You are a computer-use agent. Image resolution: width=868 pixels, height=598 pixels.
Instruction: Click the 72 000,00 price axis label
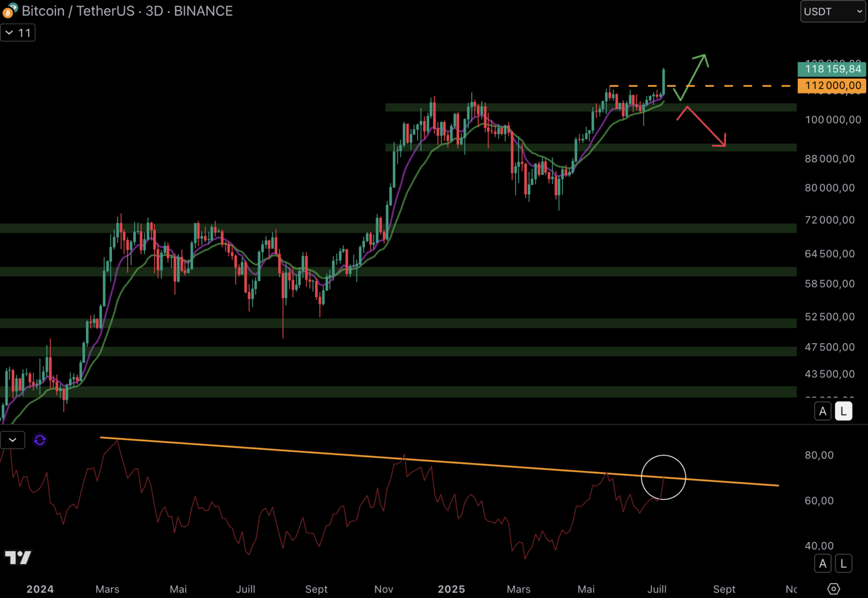tap(830, 220)
